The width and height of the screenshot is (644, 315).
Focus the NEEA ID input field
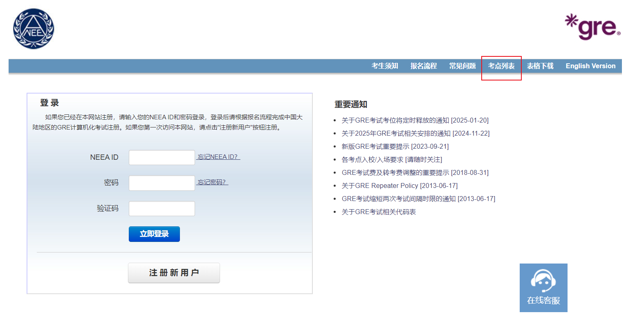pos(162,157)
